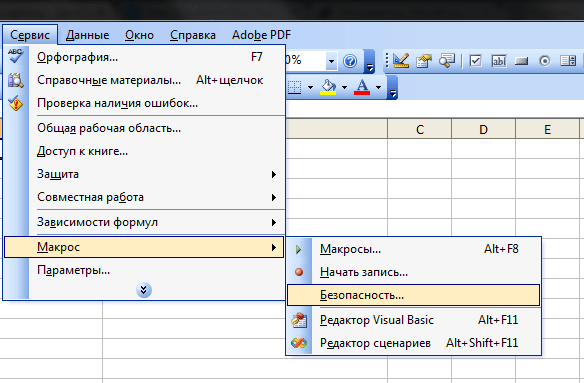The width and height of the screenshot is (584, 383).
Task: Expand the Макрос submenu
Action: (x=144, y=247)
